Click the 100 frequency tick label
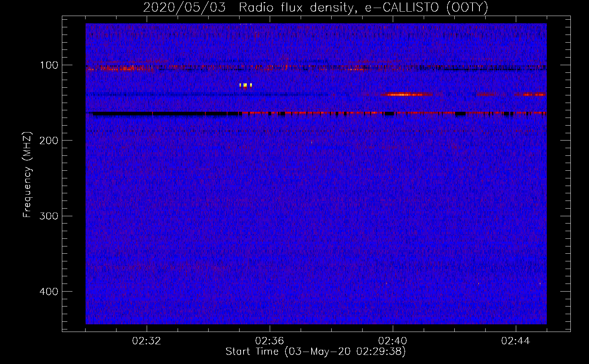 coord(49,65)
